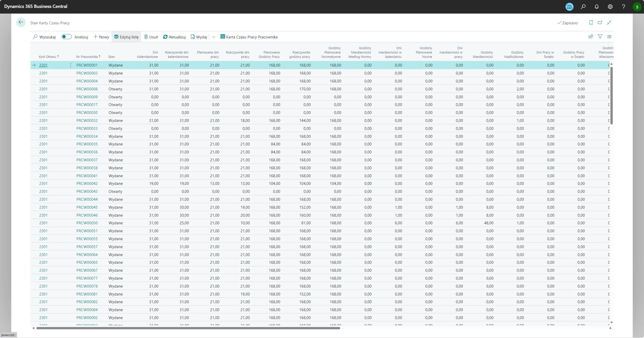Bookmark this page to navigation
The image size is (644, 338).
pyautogui.click(x=591, y=23)
